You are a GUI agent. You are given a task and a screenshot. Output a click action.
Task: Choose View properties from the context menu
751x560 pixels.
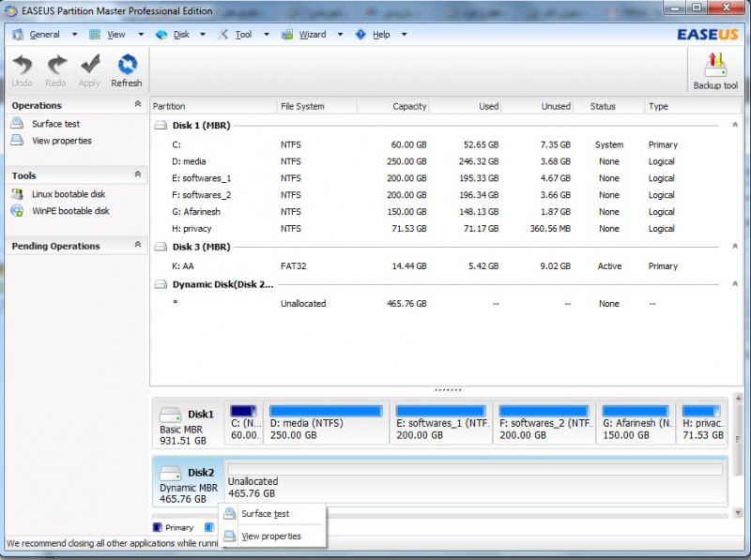[272, 536]
